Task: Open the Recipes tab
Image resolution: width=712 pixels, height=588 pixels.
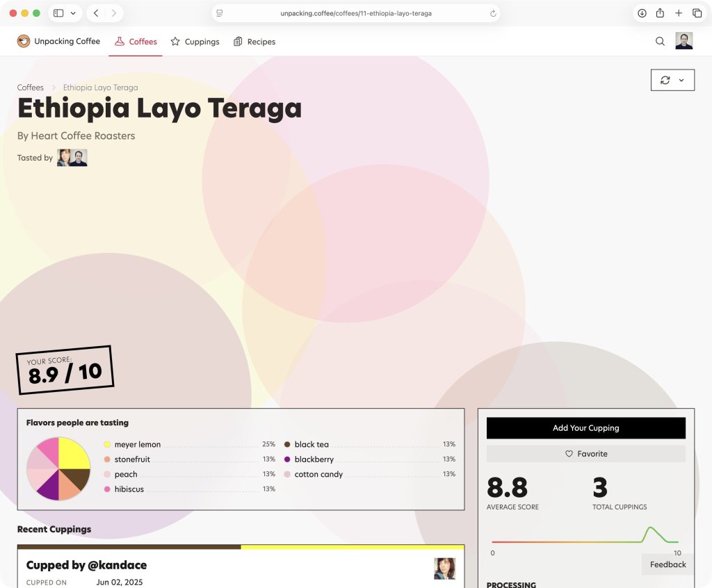Action: (254, 42)
